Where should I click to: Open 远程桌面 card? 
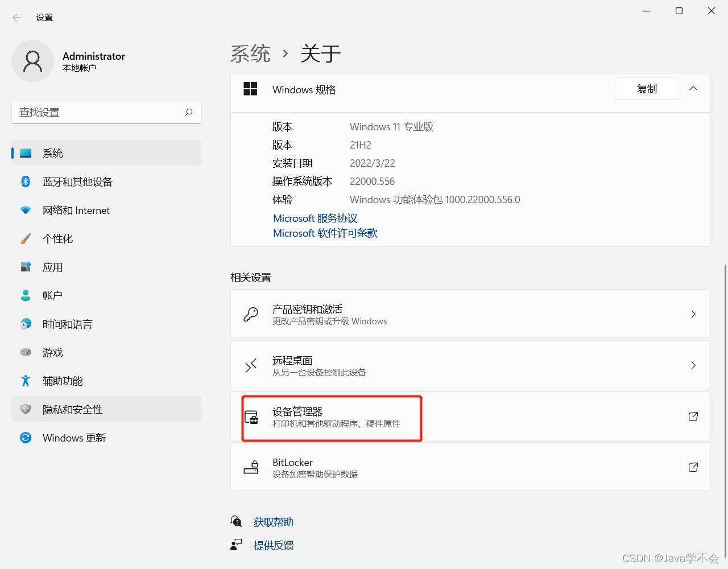point(470,365)
